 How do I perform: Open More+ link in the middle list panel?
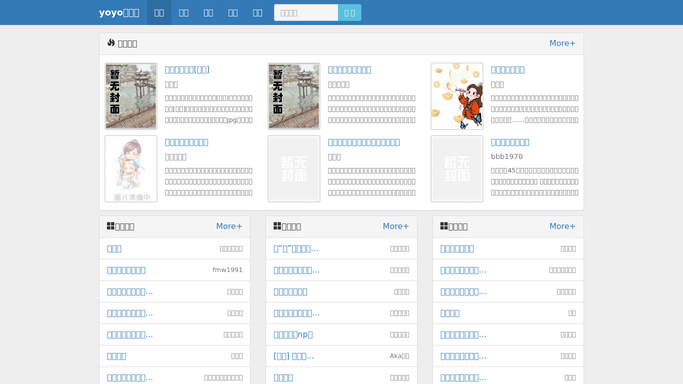tap(396, 226)
